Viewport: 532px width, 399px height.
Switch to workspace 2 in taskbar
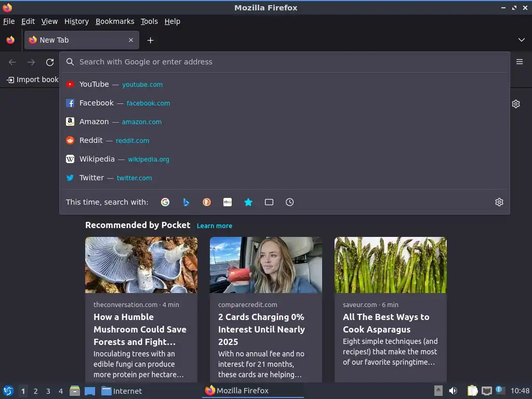click(36, 391)
